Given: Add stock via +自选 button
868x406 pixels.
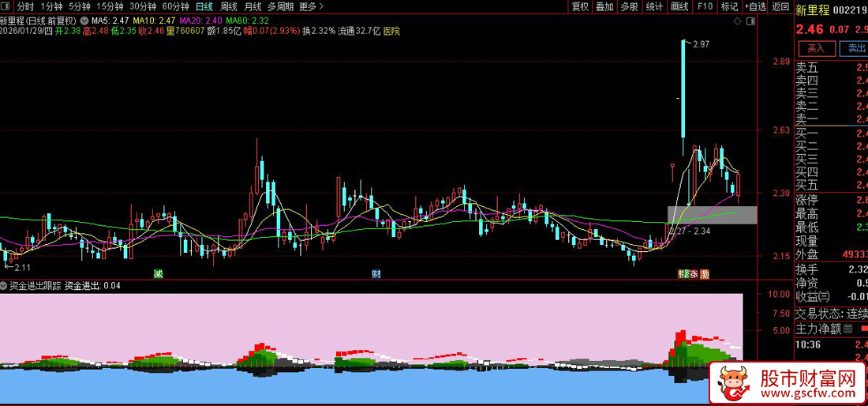Looking at the screenshot, I should 755,6.
